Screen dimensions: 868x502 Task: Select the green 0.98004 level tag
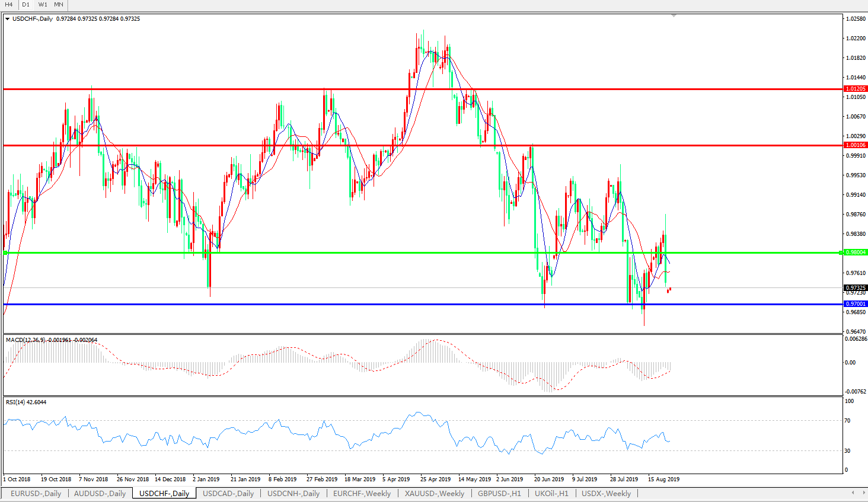[x=855, y=252]
